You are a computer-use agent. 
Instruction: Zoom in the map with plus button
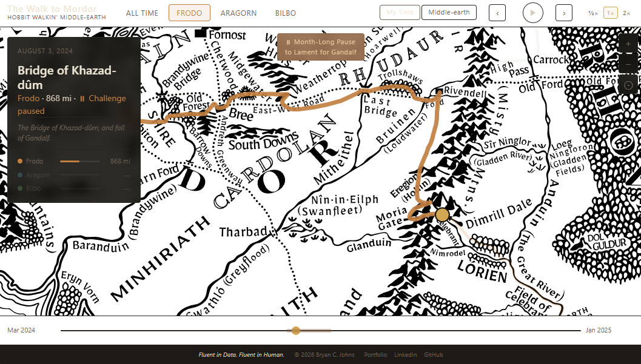[x=628, y=44]
